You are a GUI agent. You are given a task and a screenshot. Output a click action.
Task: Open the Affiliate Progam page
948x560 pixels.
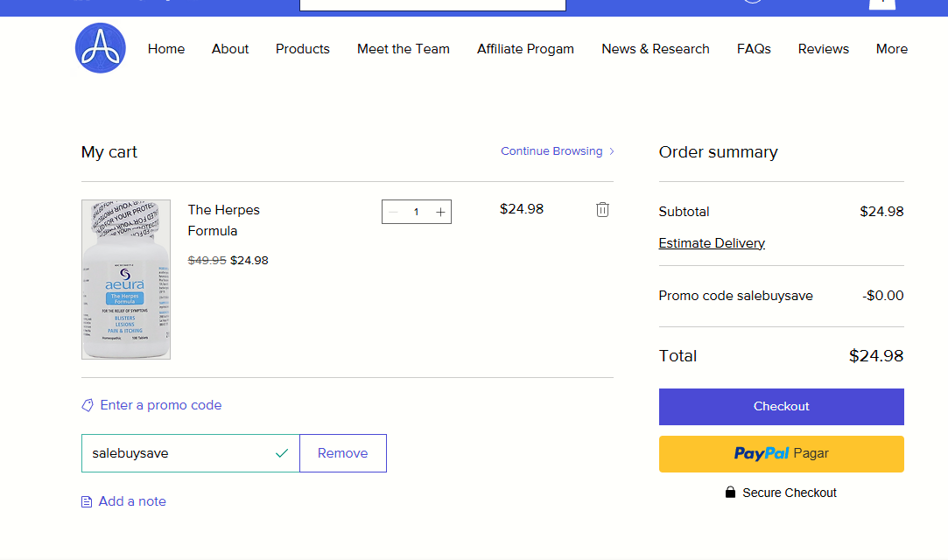(525, 49)
